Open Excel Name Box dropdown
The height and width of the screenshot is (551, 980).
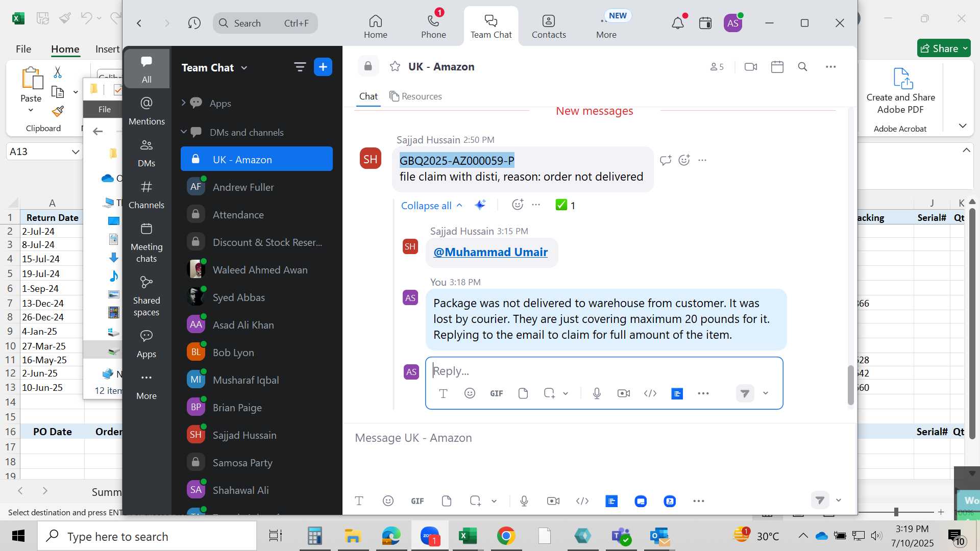pos(76,152)
